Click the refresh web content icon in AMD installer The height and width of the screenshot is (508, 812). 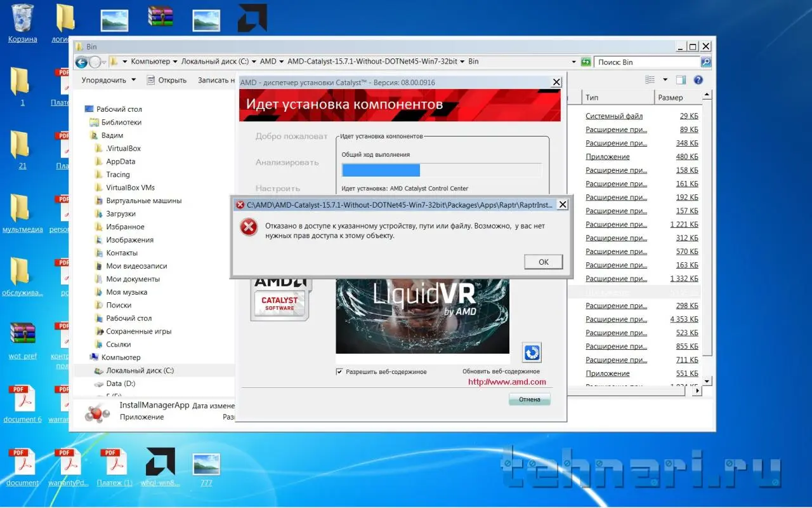[532, 352]
